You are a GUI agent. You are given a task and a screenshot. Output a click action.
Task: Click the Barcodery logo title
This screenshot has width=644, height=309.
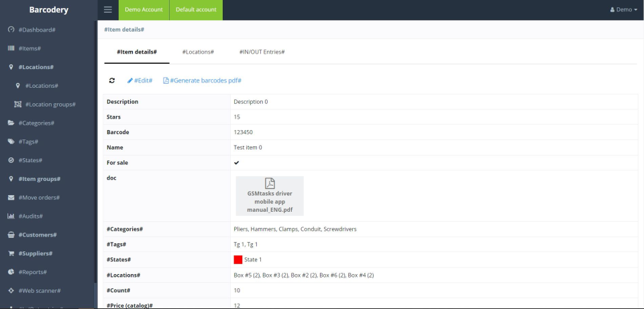click(x=48, y=10)
